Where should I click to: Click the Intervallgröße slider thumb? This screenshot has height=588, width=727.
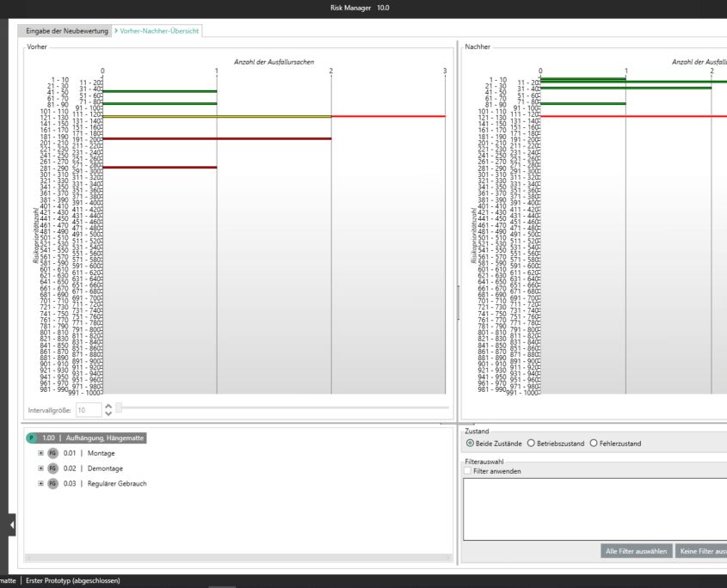pos(120,407)
